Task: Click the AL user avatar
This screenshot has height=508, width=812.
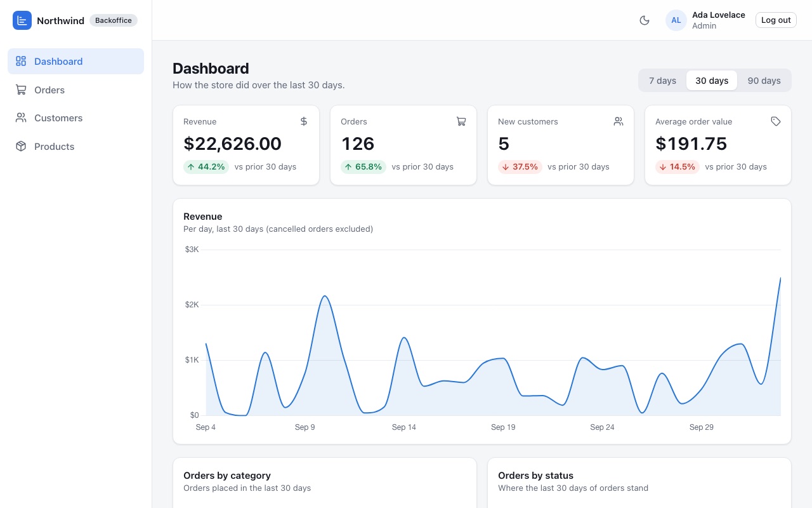Action: tap(676, 20)
